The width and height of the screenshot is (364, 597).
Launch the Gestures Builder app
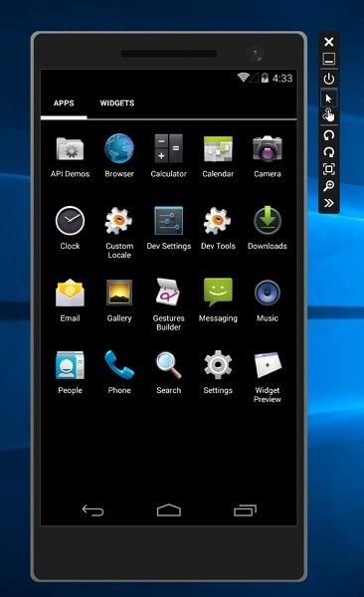(169, 304)
